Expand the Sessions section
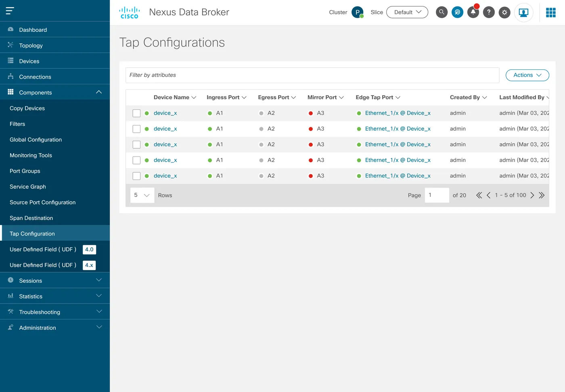 [x=55, y=280]
